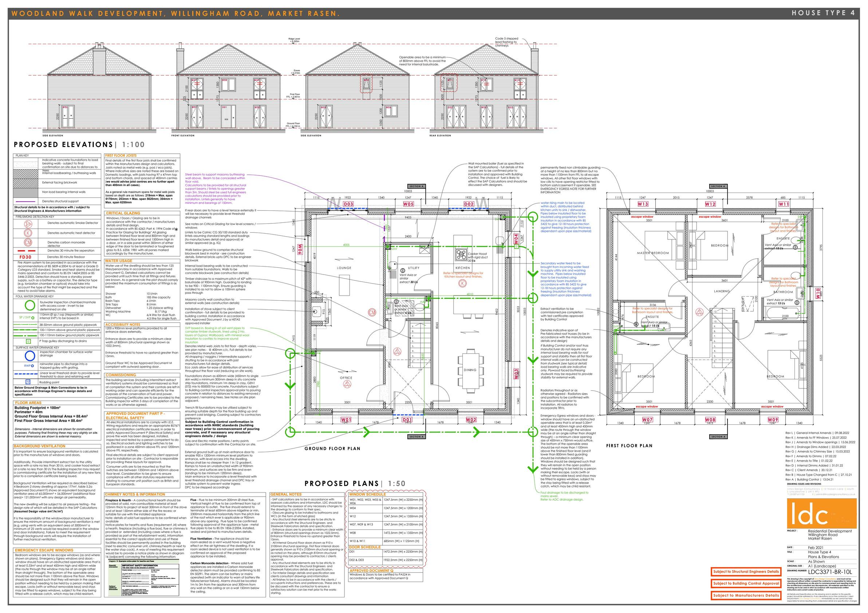Select the 'CHIMNEY NOTES & INFORMATION' heading

click(135, 494)
